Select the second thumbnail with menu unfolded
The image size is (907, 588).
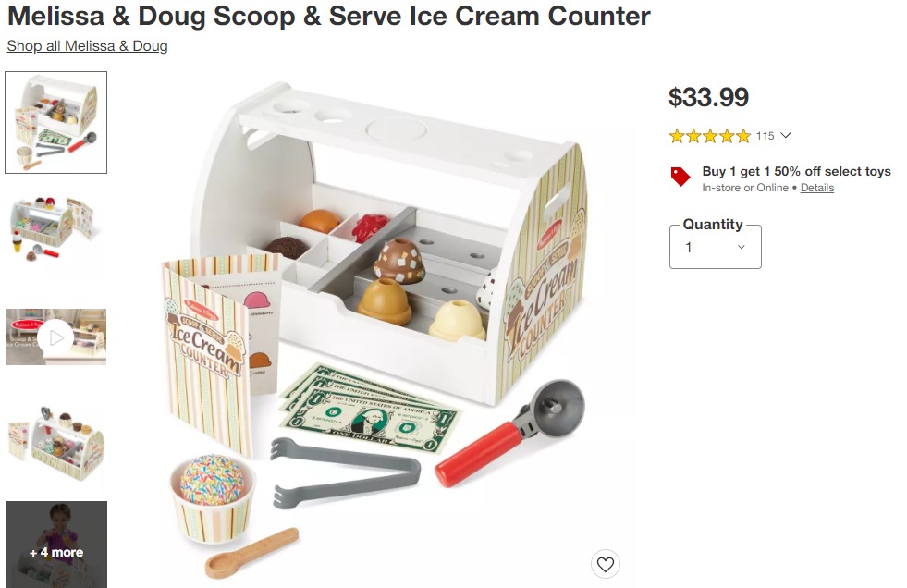click(x=56, y=229)
